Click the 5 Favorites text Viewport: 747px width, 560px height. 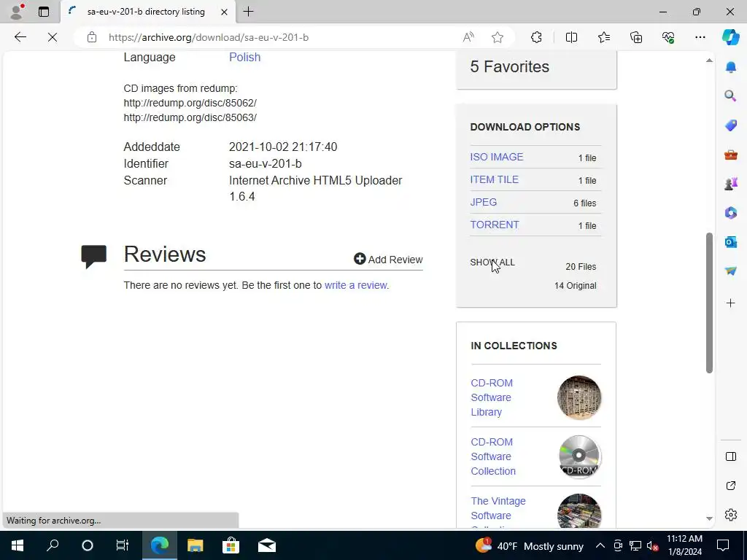pos(510,66)
